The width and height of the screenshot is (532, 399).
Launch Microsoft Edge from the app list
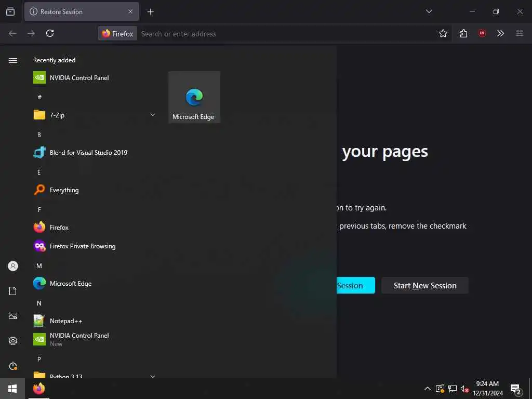tap(95, 283)
